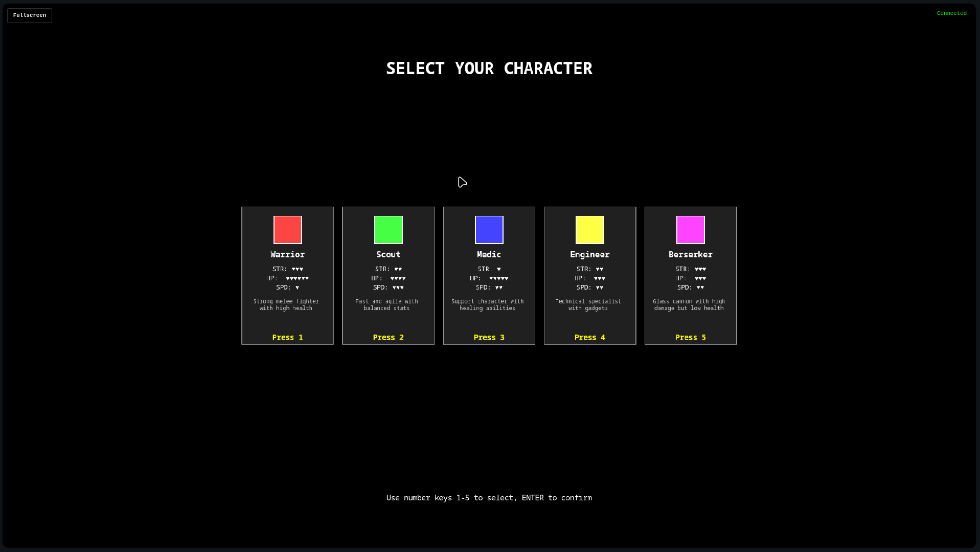Screen dimensions: 980x552
Task: Choose the yellow Engineer character square
Action: pyautogui.click(x=590, y=230)
